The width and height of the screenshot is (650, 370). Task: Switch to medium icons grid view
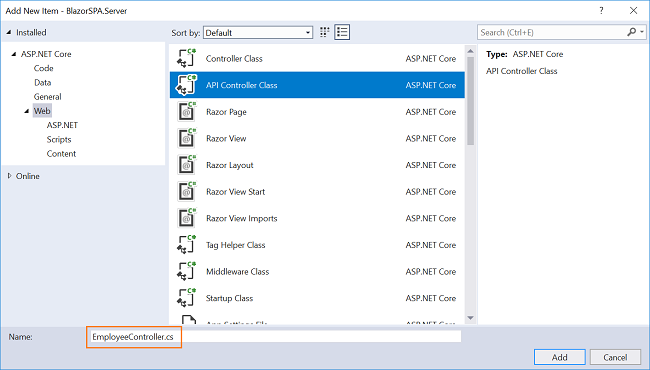pos(325,32)
